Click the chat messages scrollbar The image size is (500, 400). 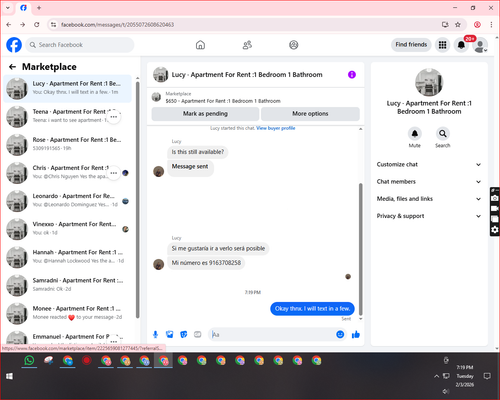point(360,250)
